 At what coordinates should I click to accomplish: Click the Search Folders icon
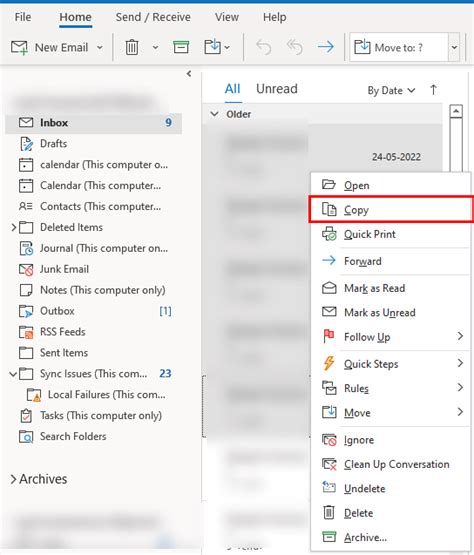click(x=26, y=437)
